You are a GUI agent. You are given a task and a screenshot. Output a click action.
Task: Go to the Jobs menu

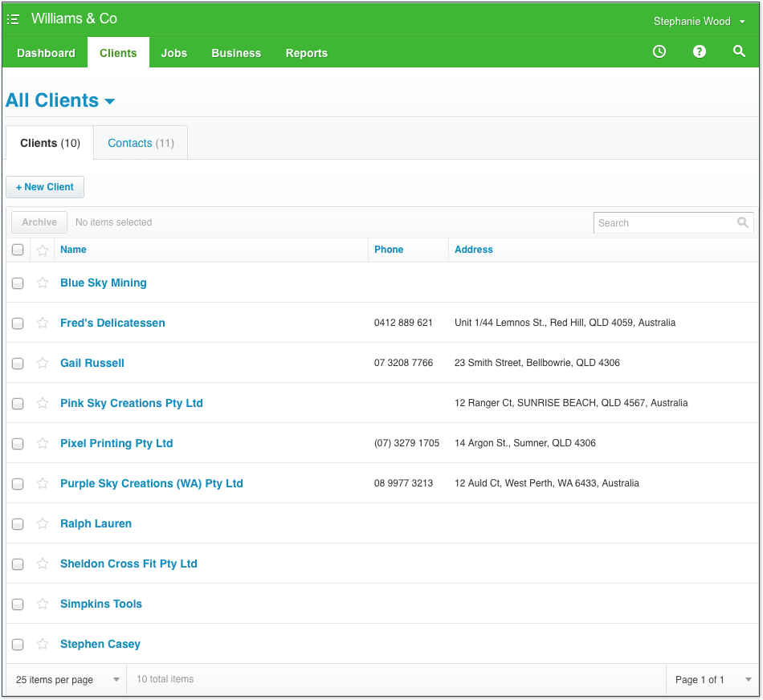[x=173, y=53]
